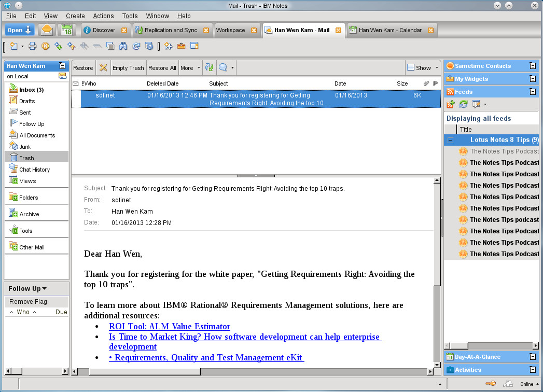Click the Restore All button
This screenshot has height=392, width=543.
pos(162,68)
